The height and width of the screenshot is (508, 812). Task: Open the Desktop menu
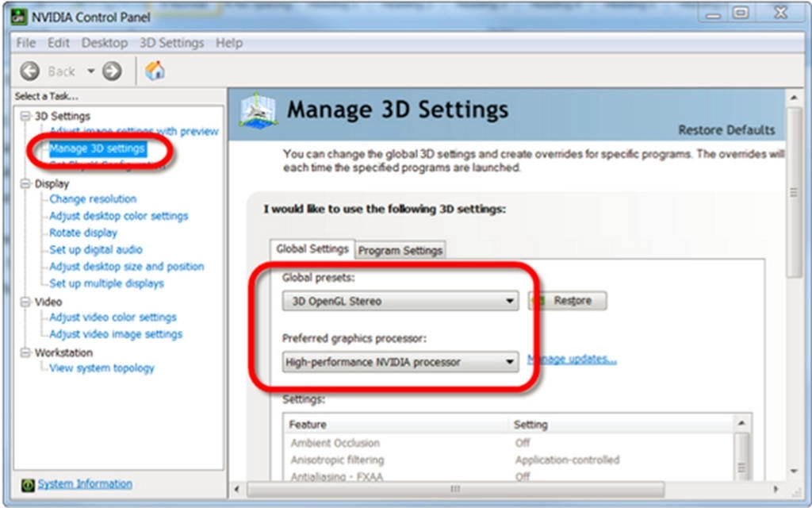(104, 43)
